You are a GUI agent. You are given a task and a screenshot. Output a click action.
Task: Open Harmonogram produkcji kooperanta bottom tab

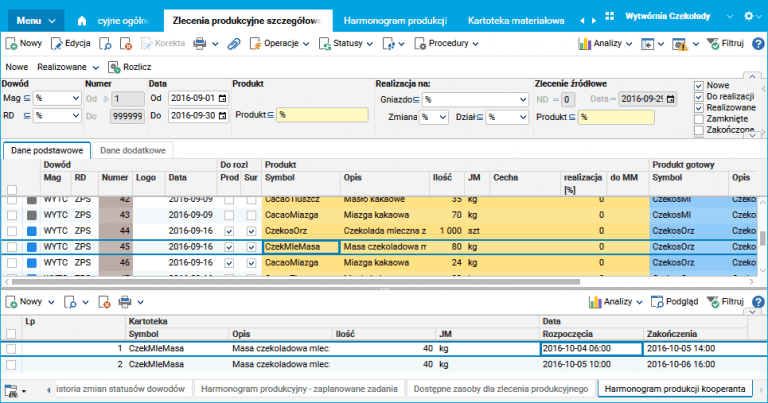click(x=675, y=389)
